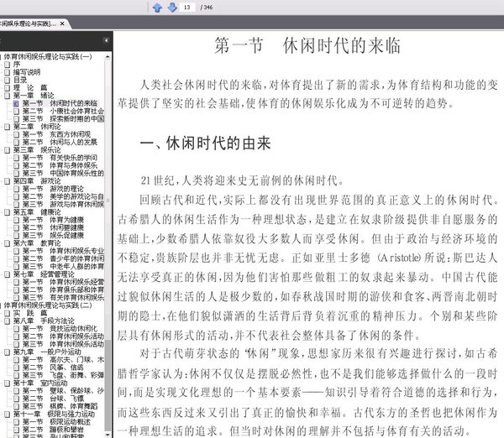Click page icon beside 序 bookmark
The image size is (504, 438).
7,65
